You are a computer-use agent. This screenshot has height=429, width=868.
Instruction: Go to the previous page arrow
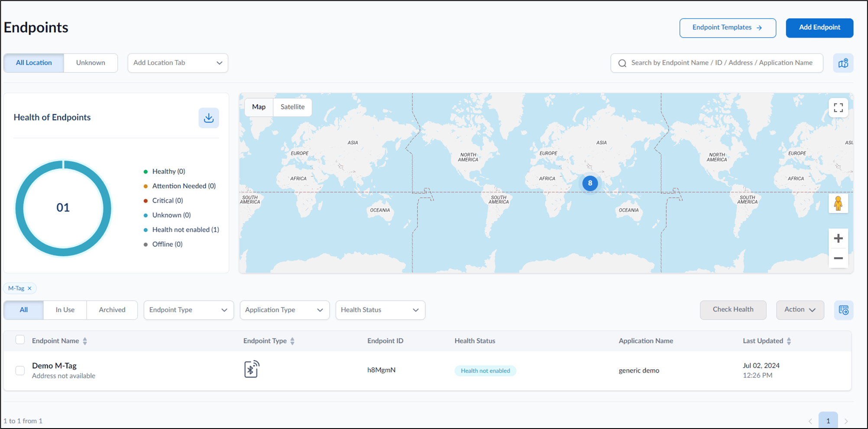click(x=810, y=421)
